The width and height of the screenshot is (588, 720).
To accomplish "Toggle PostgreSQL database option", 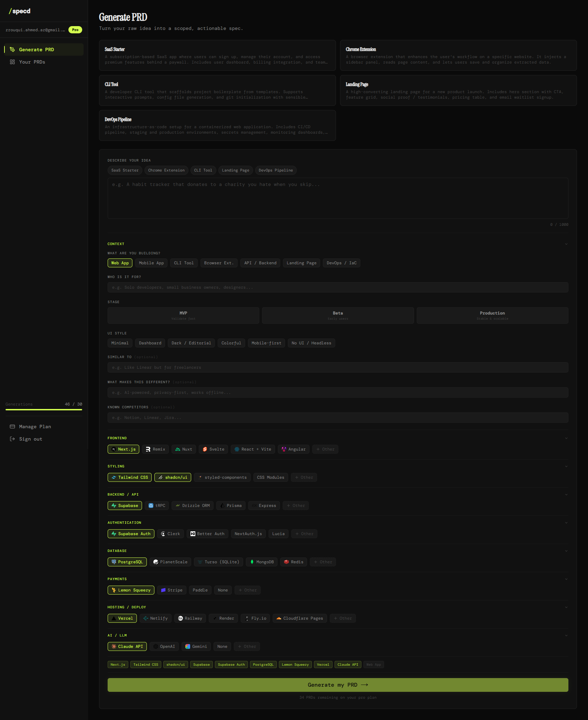I will (127, 562).
